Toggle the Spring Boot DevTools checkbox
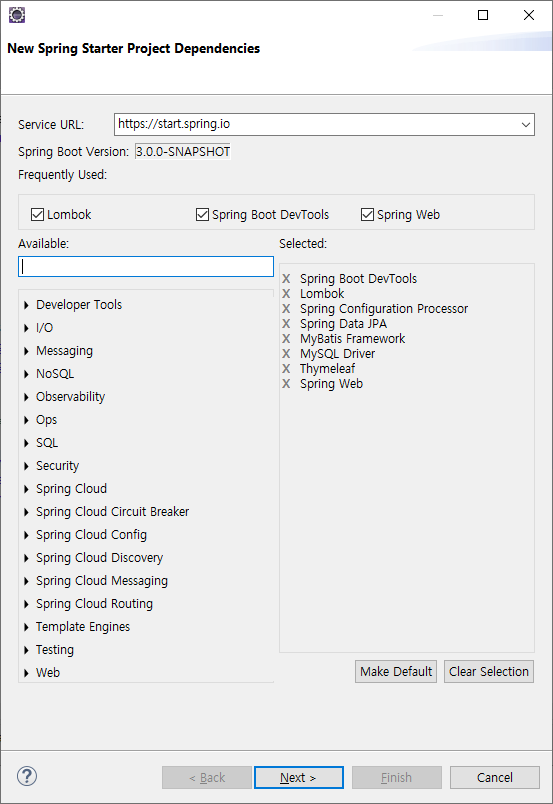 coord(202,214)
